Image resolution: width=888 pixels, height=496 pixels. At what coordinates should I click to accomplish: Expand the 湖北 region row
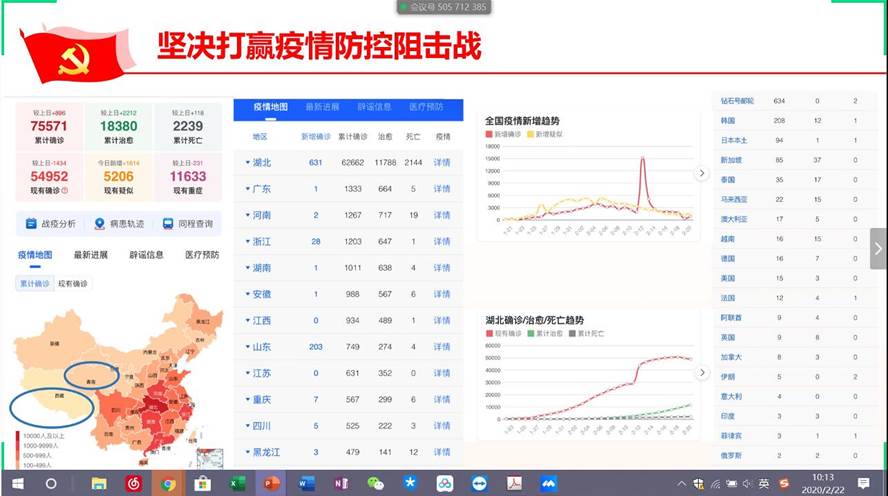258,162
